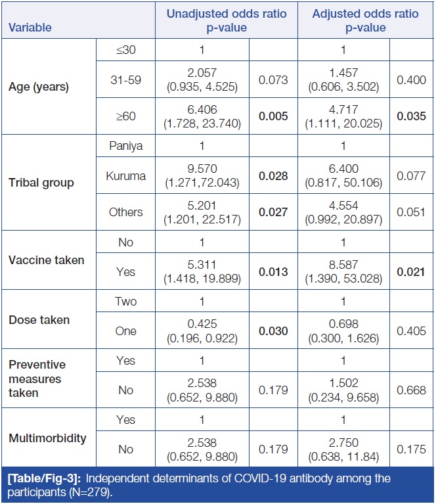Click the "Vaccine taken" row label

(46, 260)
